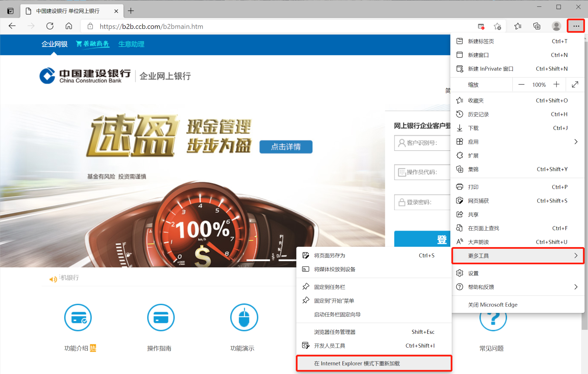This screenshot has height=374, width=588.
Task: Open the Collections toolbar icon
Action: point(537,26)
